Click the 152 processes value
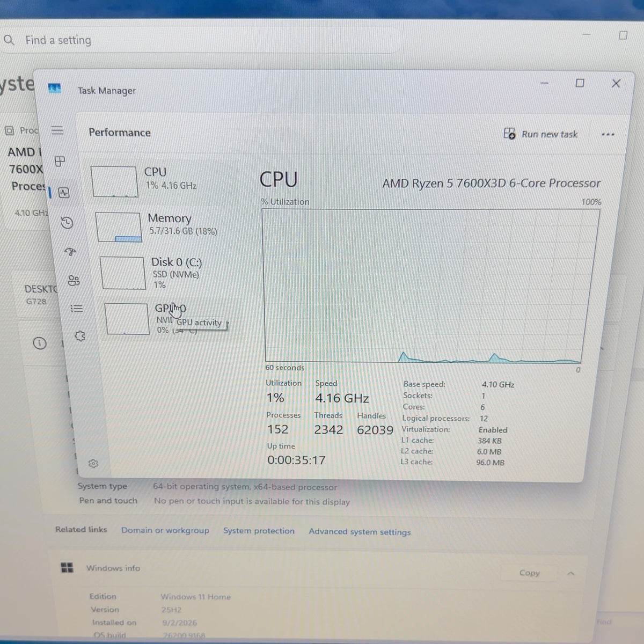 (x=278, y=429)
